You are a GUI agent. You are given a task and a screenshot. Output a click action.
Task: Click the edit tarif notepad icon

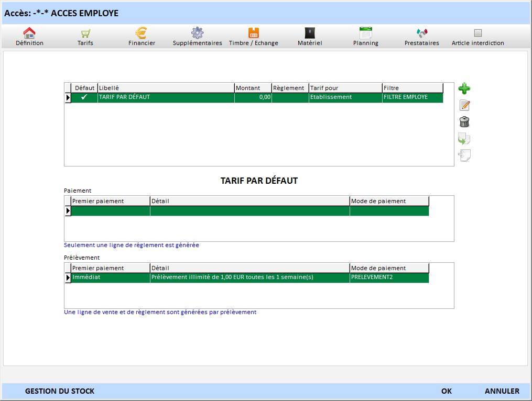coord(464,105)
